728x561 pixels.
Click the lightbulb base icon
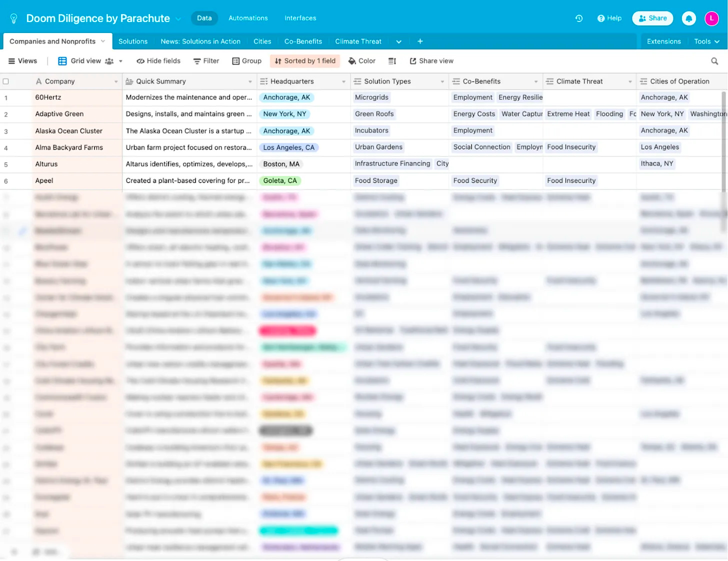coord(14,18)
